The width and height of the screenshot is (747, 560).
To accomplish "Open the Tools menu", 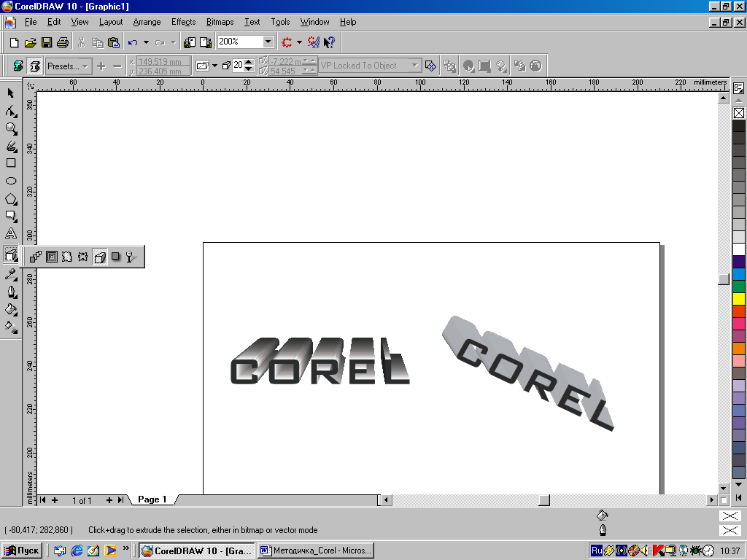I will (x=280, y=22).
